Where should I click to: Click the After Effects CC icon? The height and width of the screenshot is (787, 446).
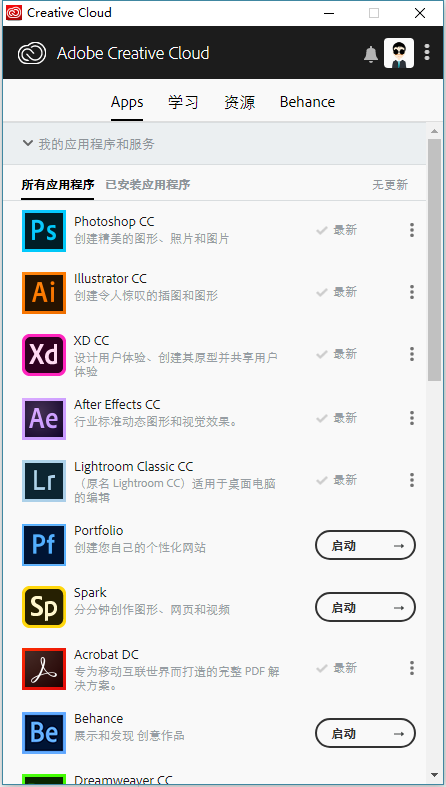[x=44, y=419]
